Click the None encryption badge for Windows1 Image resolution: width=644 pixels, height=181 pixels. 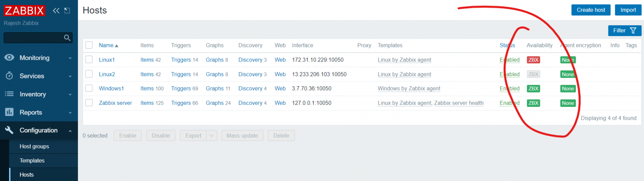click(x=568, y=88)
